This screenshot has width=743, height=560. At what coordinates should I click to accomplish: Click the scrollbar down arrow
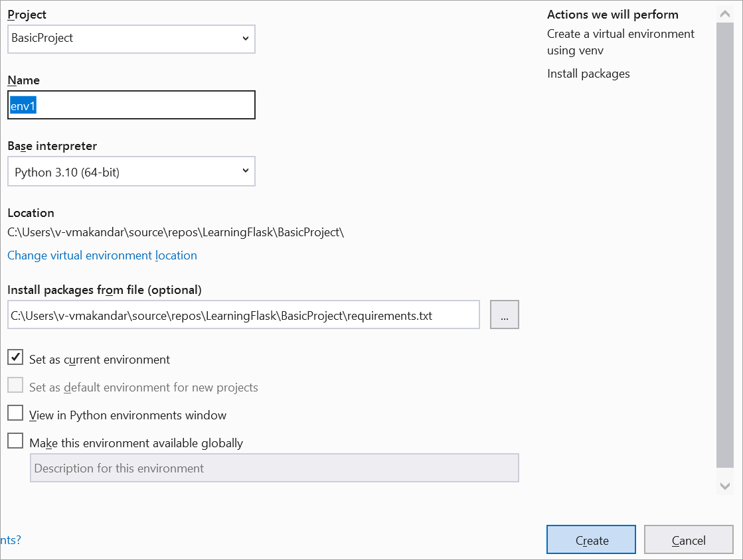725,485
